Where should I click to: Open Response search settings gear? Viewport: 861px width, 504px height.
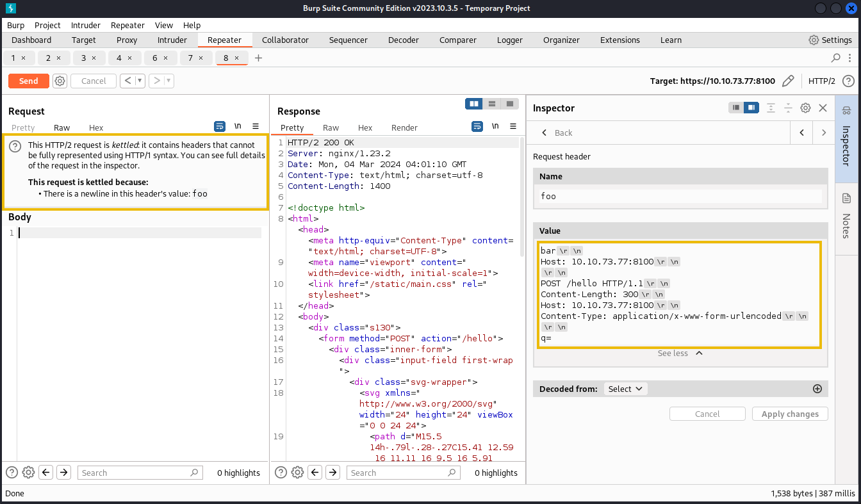click(297, 473)
